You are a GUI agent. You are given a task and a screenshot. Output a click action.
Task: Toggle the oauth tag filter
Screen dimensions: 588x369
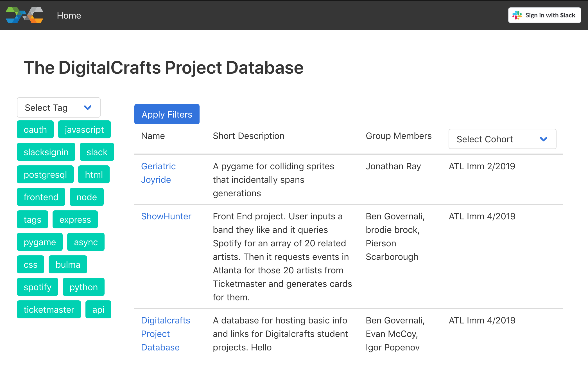[35, 130]
